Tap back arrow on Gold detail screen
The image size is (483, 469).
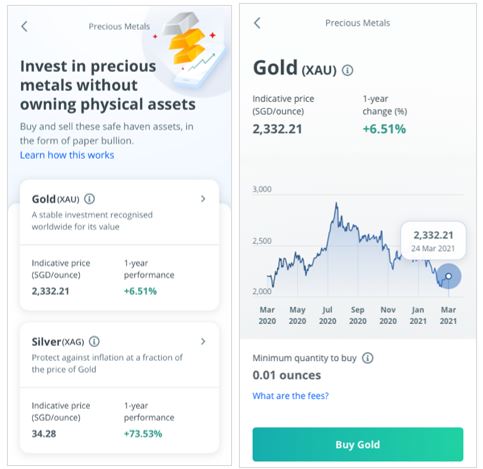click(x=257, y=23)
